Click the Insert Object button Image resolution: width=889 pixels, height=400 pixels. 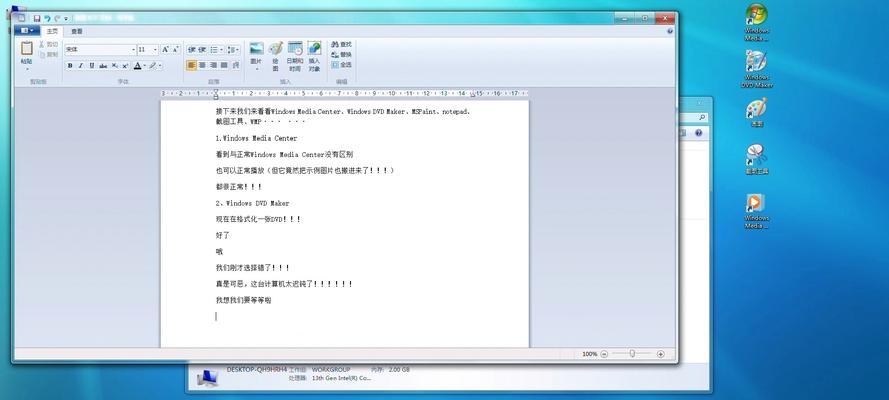click(314, 56)
